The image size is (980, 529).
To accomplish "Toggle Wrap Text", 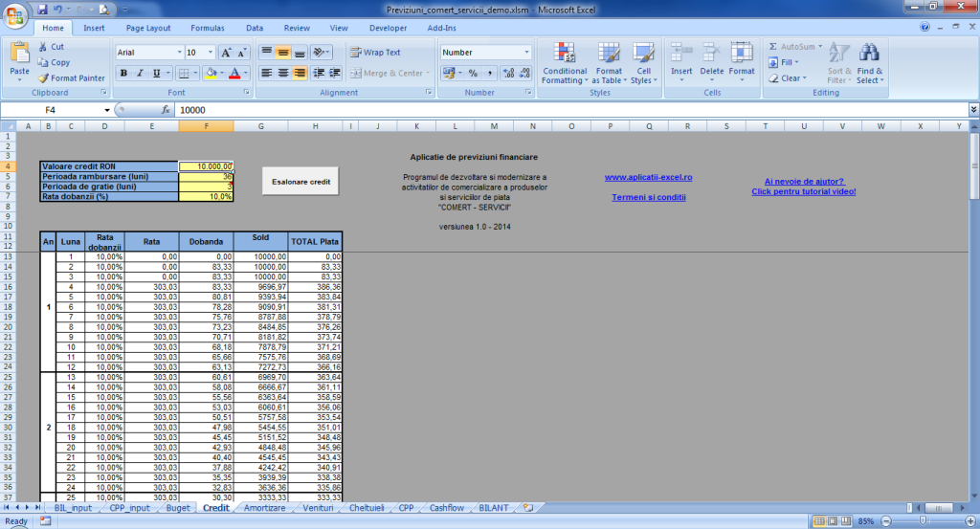I will pos(375,53).
